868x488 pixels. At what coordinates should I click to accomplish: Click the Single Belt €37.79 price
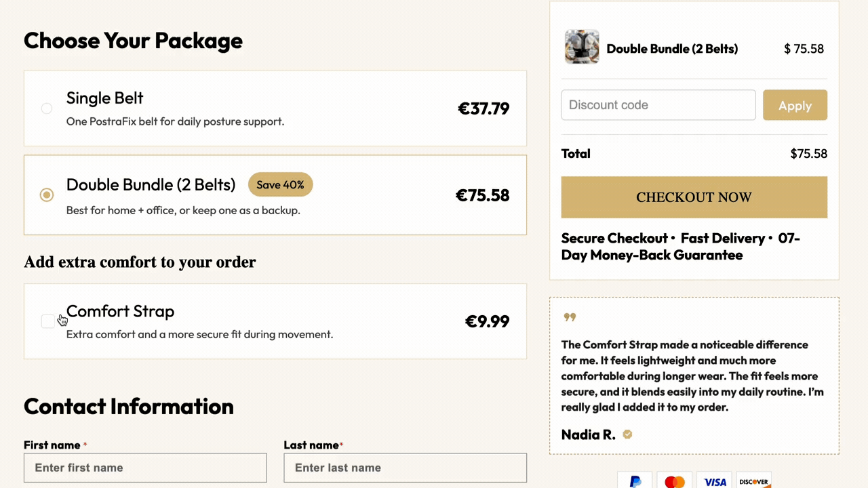(484, 108)
